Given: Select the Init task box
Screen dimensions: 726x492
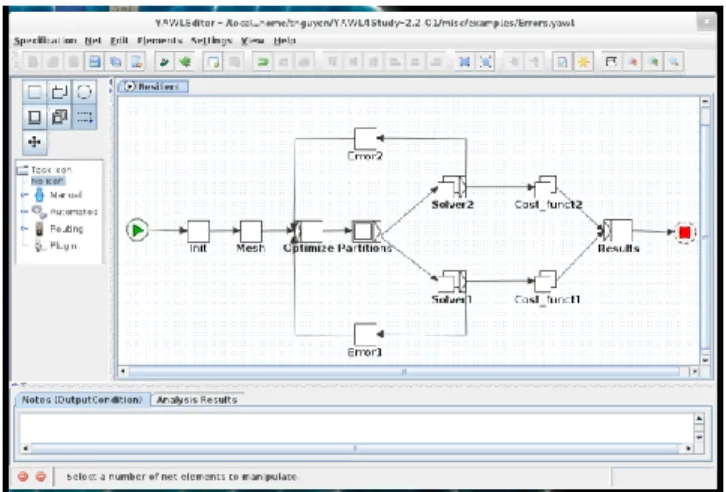Looking at the screenshot, I should pos(198,231).
